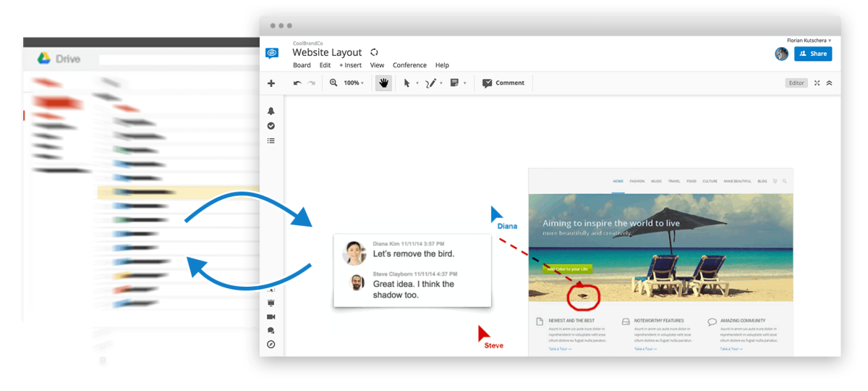Click the zoom magnifier icon

pos(333,83)
